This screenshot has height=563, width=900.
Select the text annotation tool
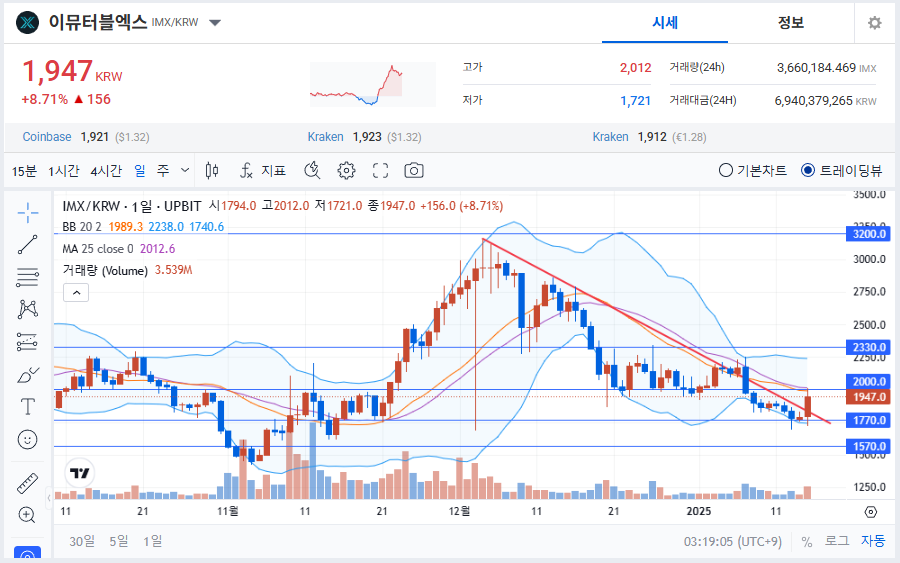[x=28, y=407]
